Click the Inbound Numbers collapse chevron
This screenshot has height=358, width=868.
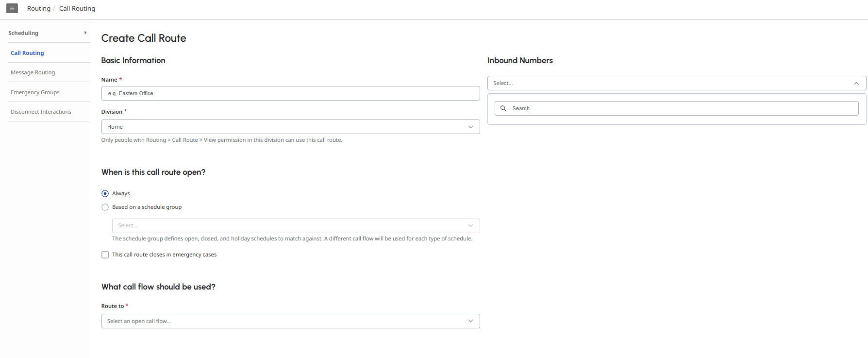[856, 83]
